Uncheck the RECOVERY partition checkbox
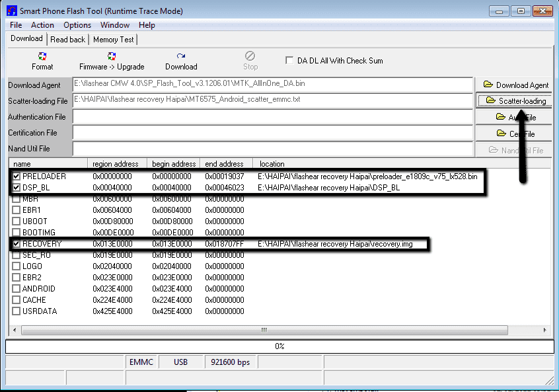 [x=16, y=244]
